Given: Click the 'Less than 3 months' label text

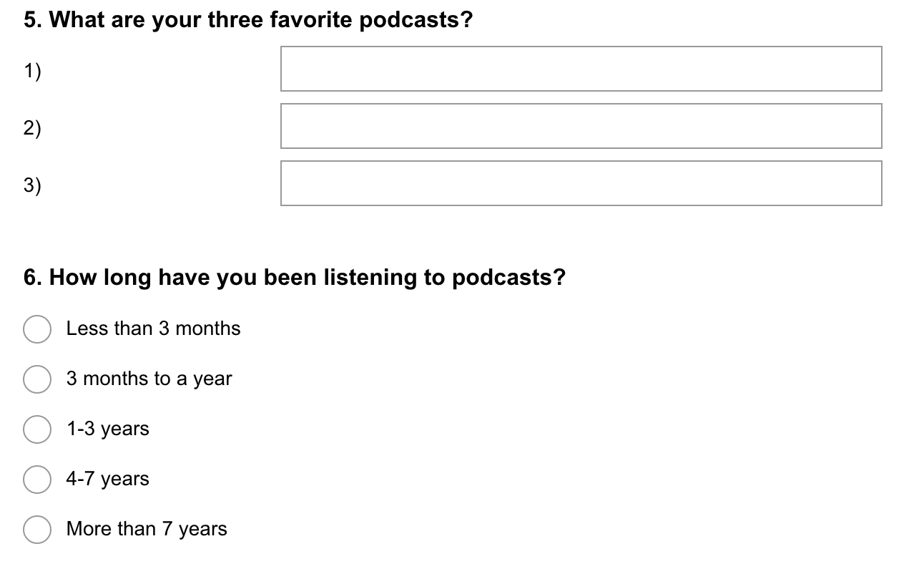Looking at the screenshot, I should point(154,329).
